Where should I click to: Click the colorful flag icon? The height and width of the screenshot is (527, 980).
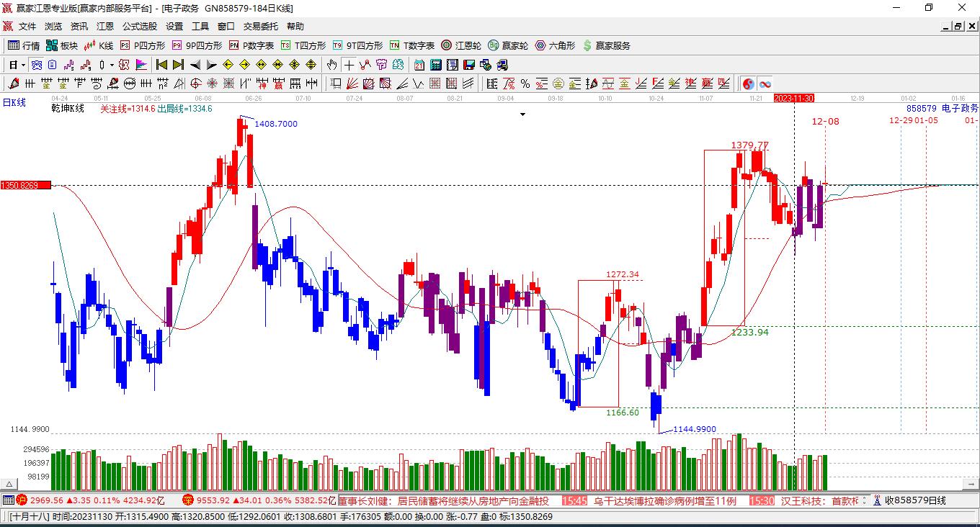pyautogui.click(x=141, y=65)
